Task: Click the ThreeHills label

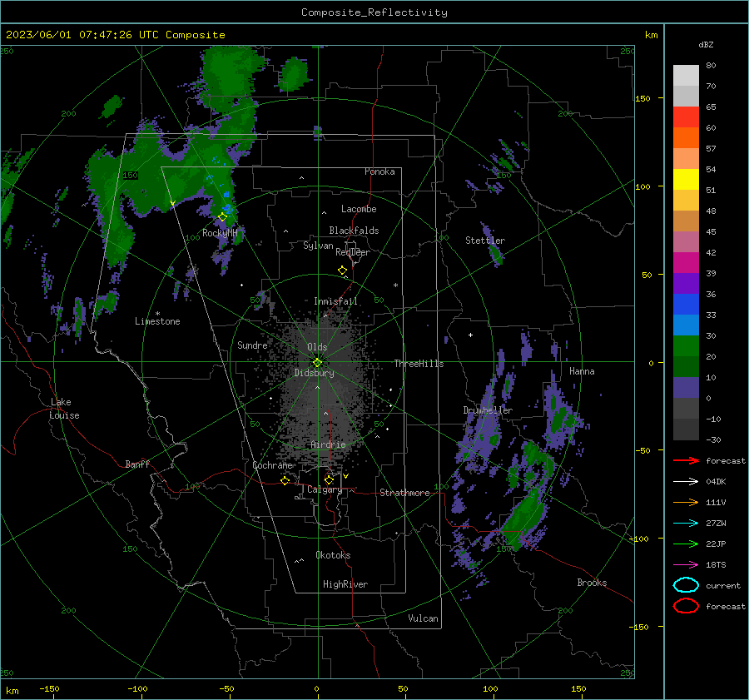Action: click(x=419, y=364)
